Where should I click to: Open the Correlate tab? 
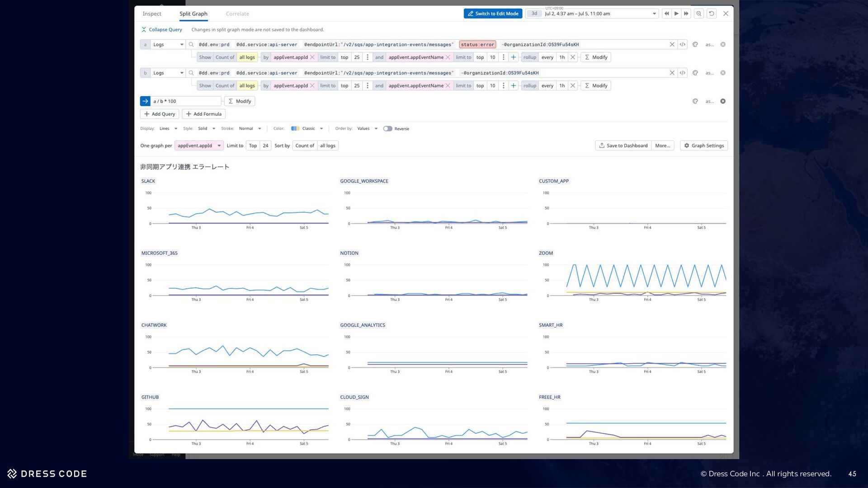[x=237, y=14]
